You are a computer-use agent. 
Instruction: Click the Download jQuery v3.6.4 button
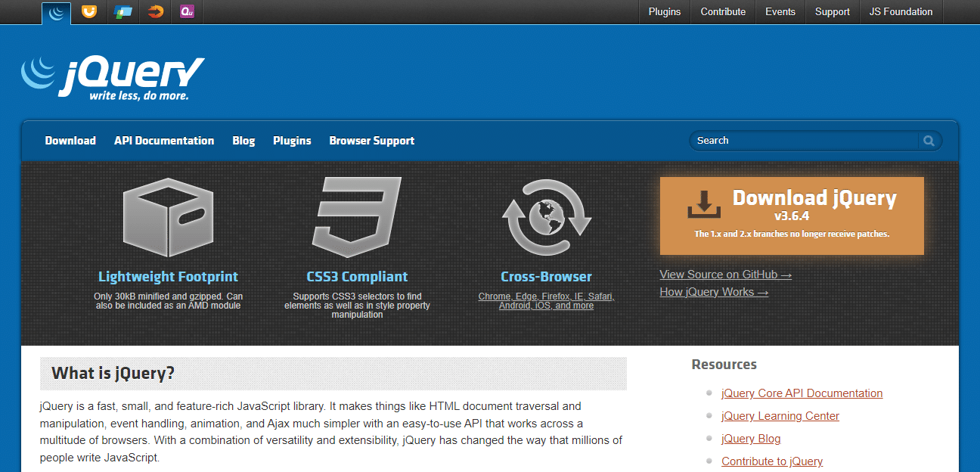point(792,216)
